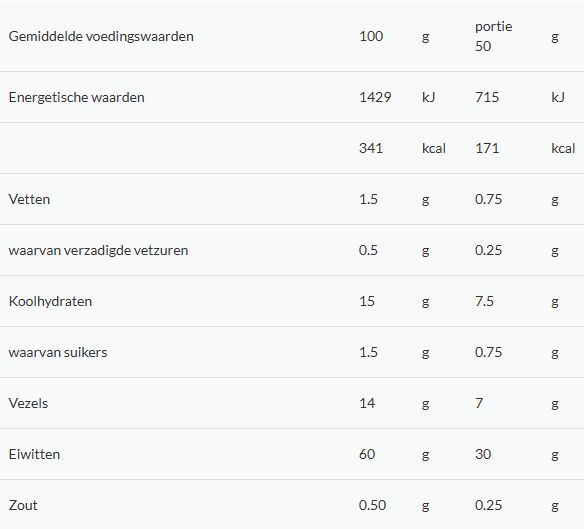Select the Vetten row label
Screen dimensions: 584x529
point(29,199)
